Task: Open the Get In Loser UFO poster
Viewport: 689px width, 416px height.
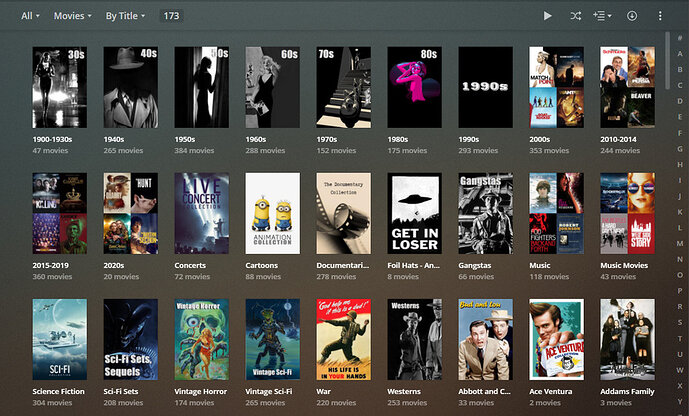Action: pyautogui.click(x=414, y=213)
